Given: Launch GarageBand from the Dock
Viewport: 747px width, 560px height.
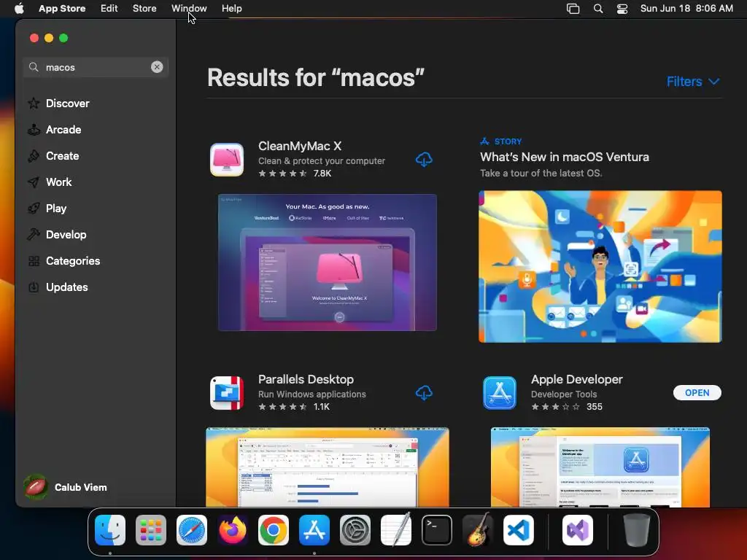Looking at the screenshot, I should (x=478, y=529).
